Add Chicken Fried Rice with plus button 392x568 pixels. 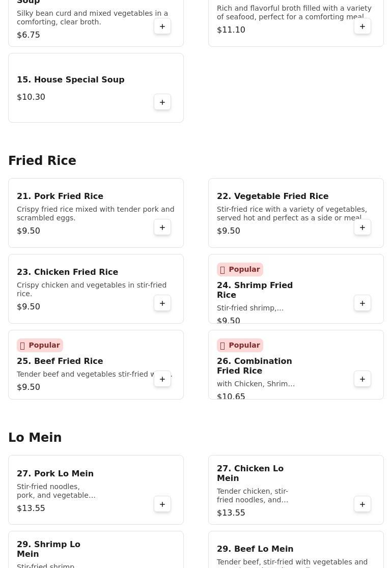[x=162, y=303]
